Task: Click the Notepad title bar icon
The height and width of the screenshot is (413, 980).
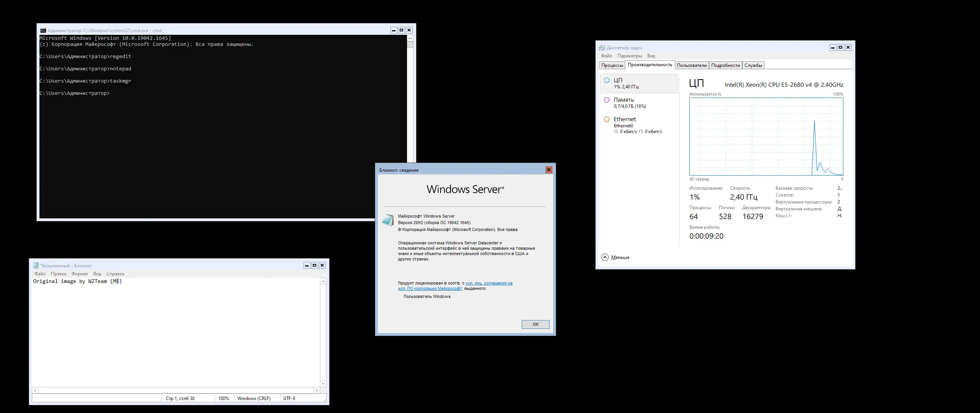Action: click(x=36, y=265)
